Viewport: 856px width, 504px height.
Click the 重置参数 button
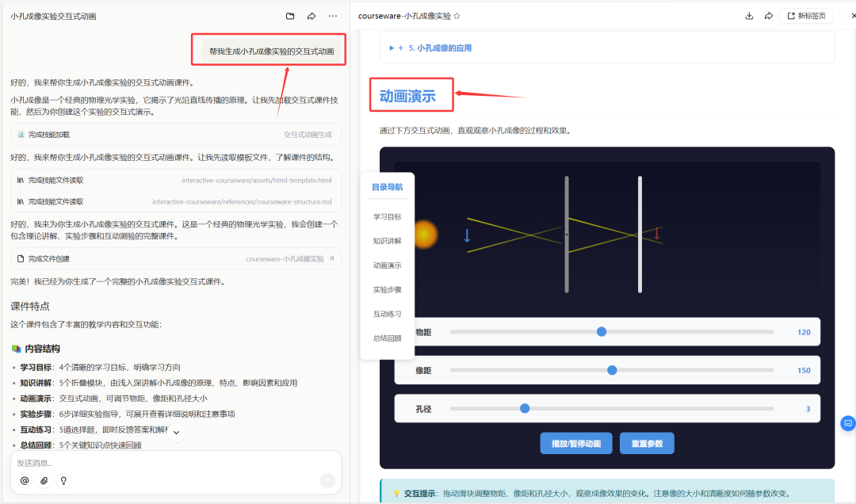(646, 443)
